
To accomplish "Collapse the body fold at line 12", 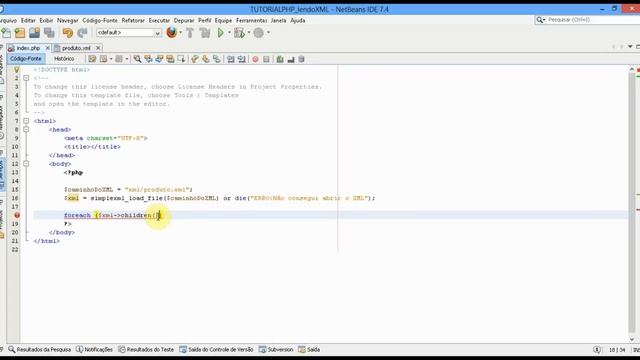I will [x=26, y=164].
